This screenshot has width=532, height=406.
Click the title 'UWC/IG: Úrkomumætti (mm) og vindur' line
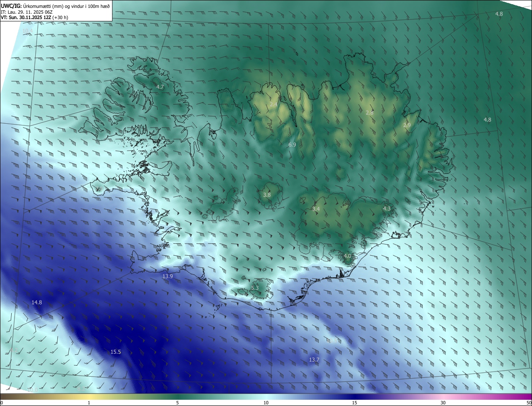(55, 5)
